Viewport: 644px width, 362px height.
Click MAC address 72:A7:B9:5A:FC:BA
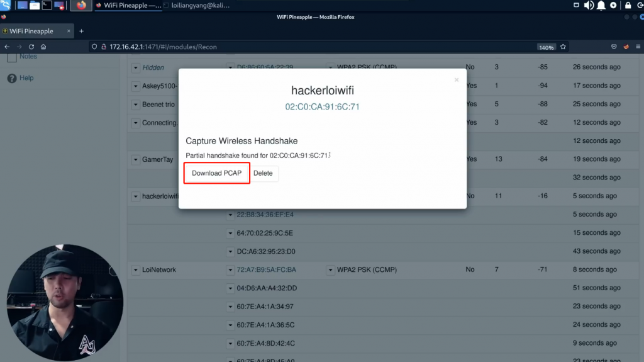266,270
